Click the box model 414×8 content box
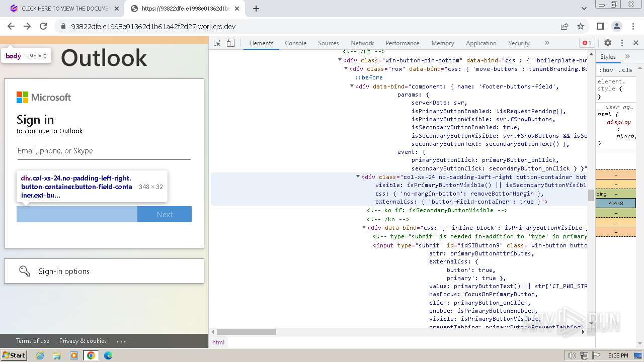 click(x=616, y=203)
